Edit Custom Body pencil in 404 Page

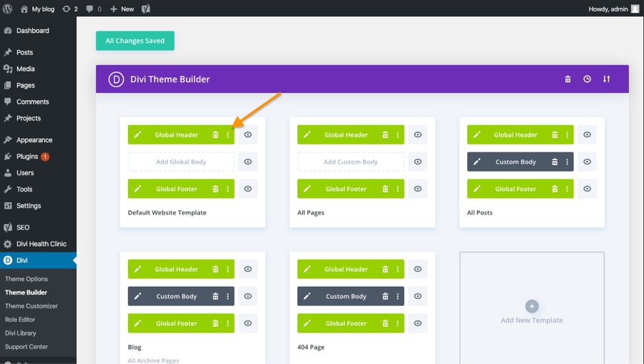(307, 296)
